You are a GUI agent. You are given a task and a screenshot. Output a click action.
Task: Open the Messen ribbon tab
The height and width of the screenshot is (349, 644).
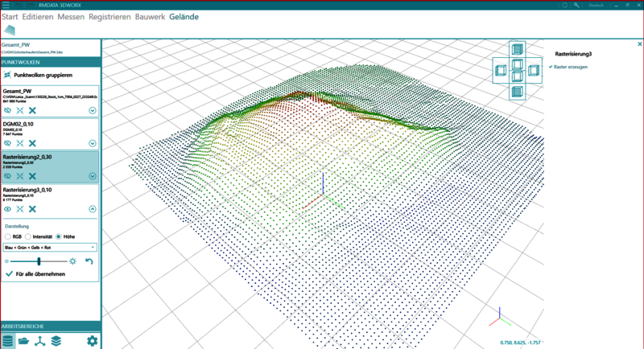click(x=71, y=17)
